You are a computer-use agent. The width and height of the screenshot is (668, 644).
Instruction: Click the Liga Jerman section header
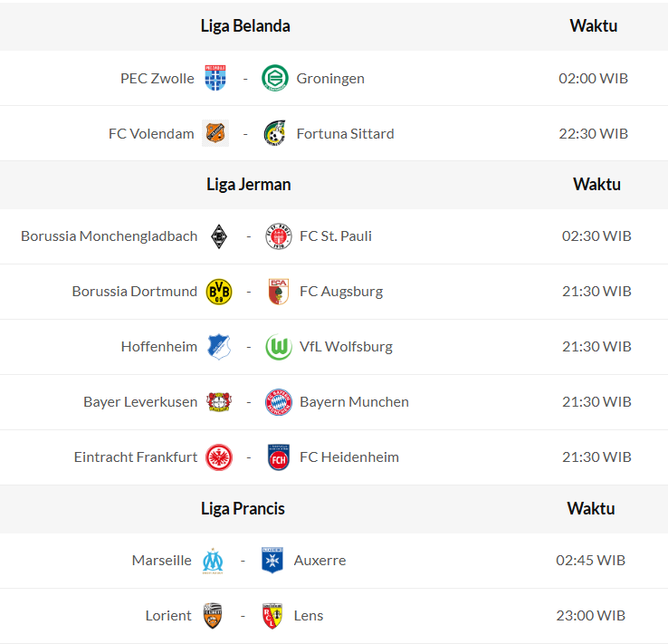[249, 185]
